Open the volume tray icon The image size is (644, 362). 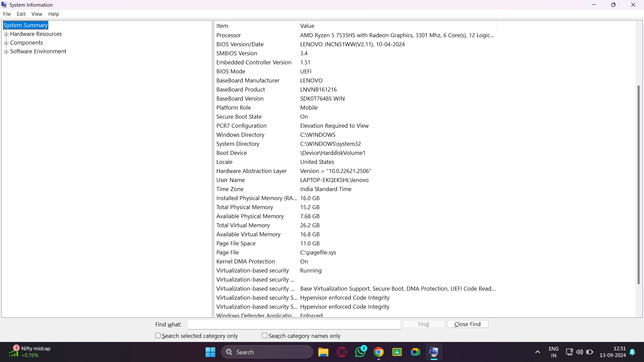(579, 352)
